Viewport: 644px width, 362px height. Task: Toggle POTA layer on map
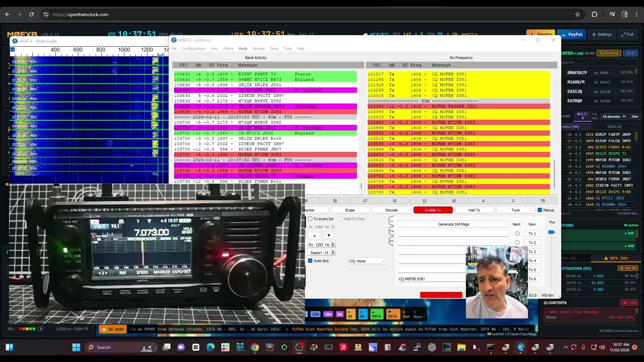pyautogui.click(x=376, y=315)
